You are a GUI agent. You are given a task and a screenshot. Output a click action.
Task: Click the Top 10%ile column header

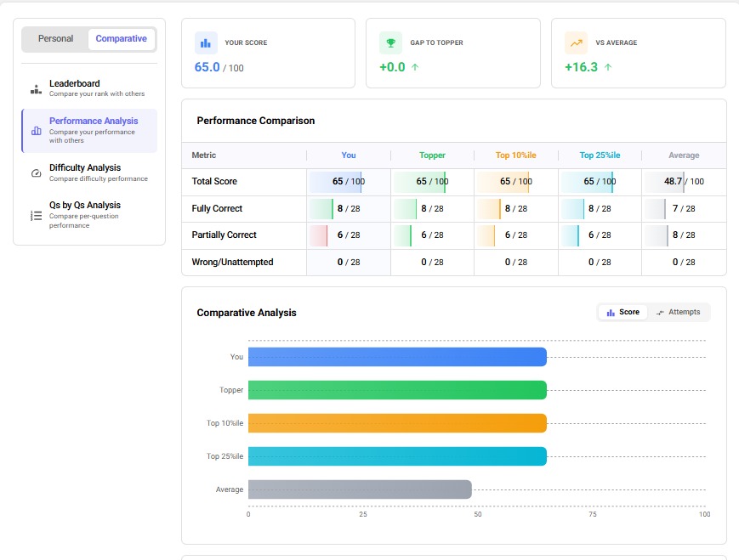coord(515,156)
